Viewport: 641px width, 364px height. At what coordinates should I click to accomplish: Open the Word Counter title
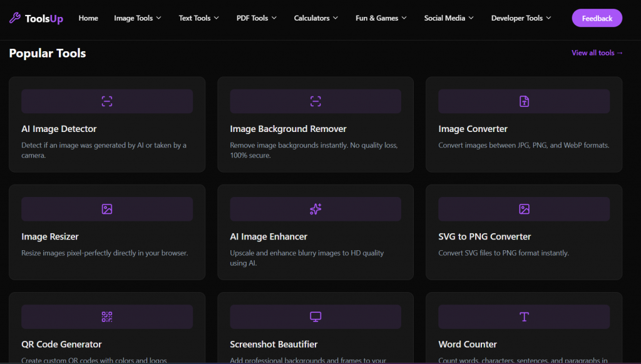point(468,345)
